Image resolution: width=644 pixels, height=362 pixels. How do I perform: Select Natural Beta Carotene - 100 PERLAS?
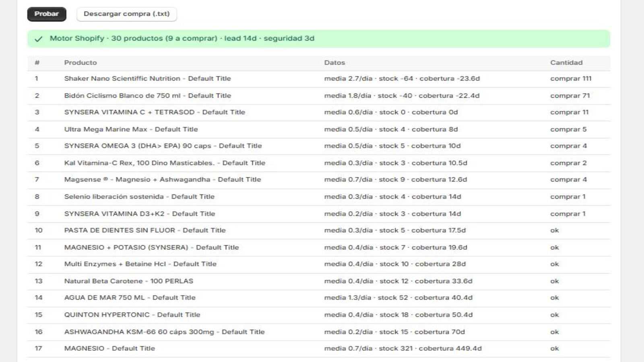tap(129, 281)
